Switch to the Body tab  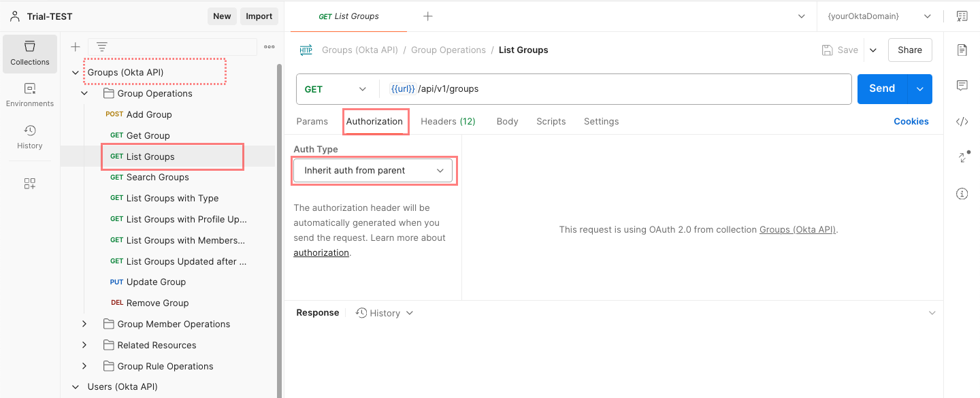[x=507, y=122]
